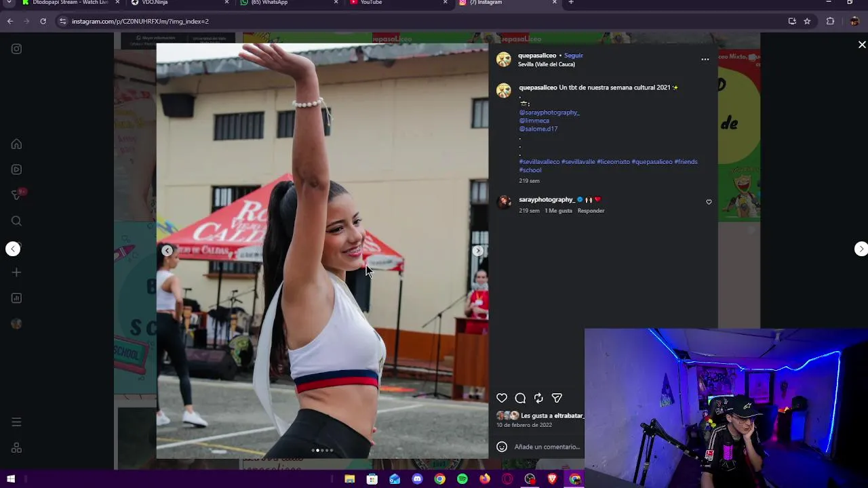Viewport: 868px width, 488px height.
Task: Repost using the repost arrows icon
Action: 538,398
